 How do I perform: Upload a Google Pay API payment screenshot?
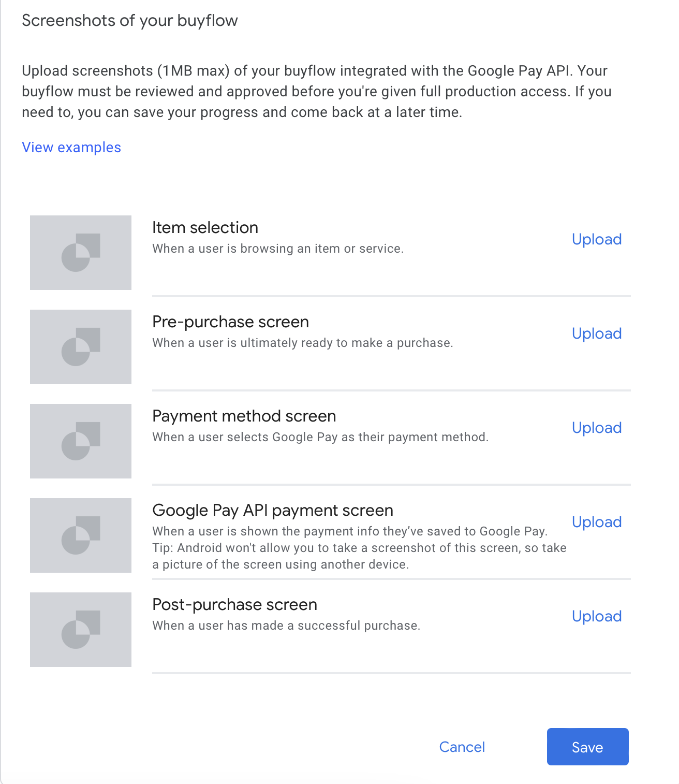coord(597,522)
